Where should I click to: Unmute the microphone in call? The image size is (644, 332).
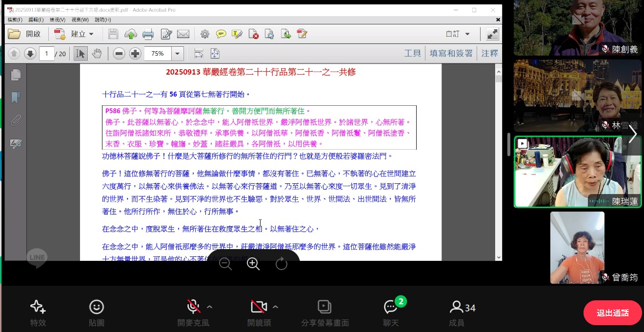[193, 307]
